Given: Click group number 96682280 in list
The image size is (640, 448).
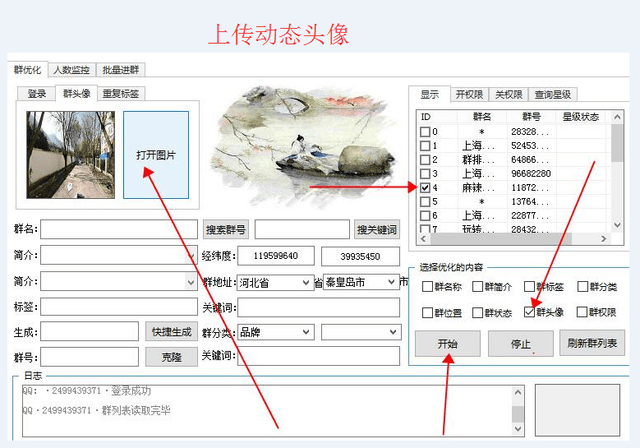Looking at the screenshot, I should [x=531, y=174].
